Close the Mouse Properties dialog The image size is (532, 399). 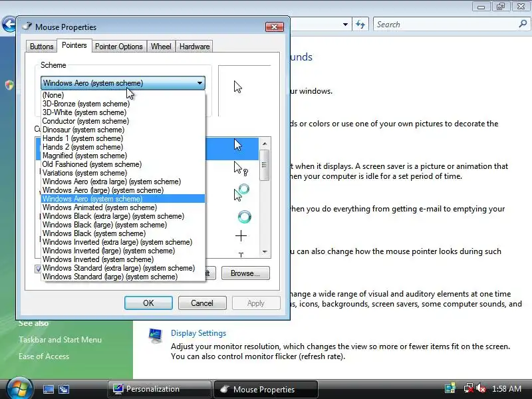[275, 27]
